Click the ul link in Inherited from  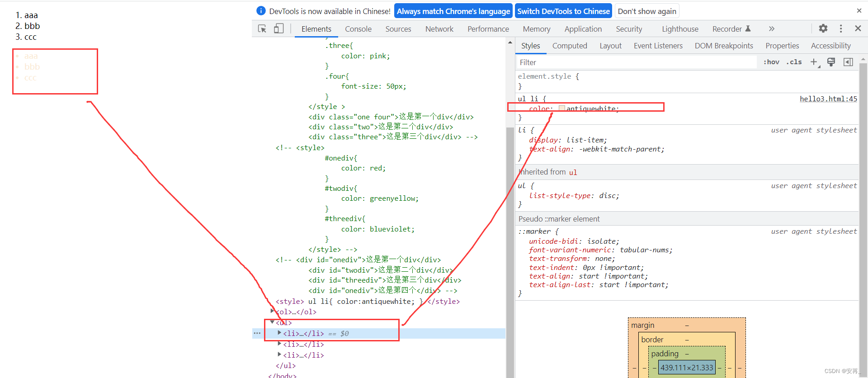tap(573, 172)
